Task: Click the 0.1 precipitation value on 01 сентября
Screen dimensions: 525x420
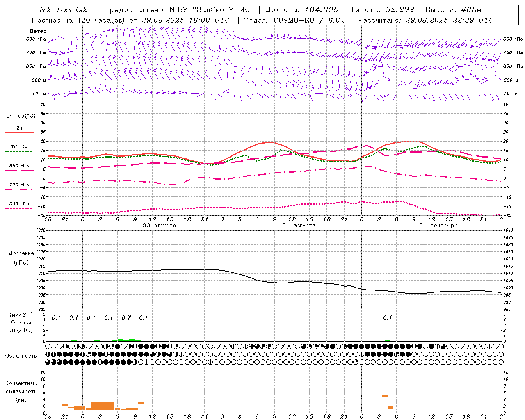Action: (x=388, y=317)
